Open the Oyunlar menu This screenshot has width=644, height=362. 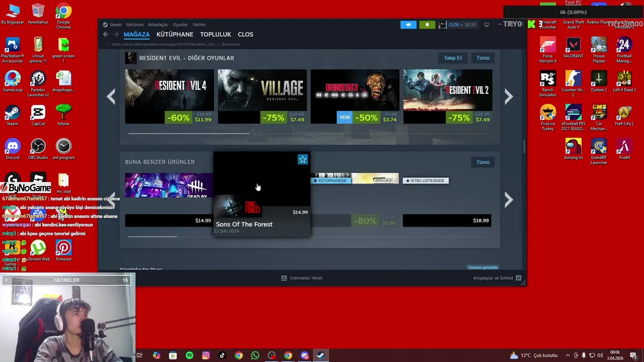(x=180, y=25)
